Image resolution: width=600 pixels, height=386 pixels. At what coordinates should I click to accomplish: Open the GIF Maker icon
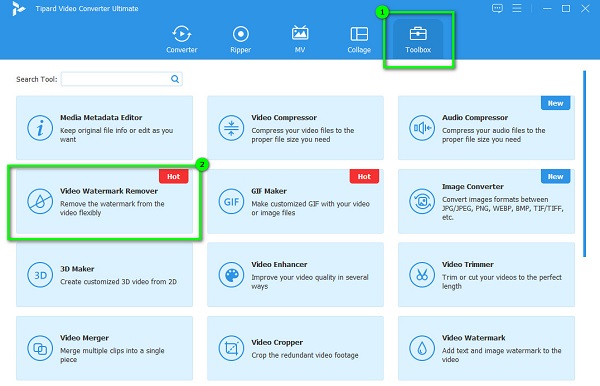[231, 201]
